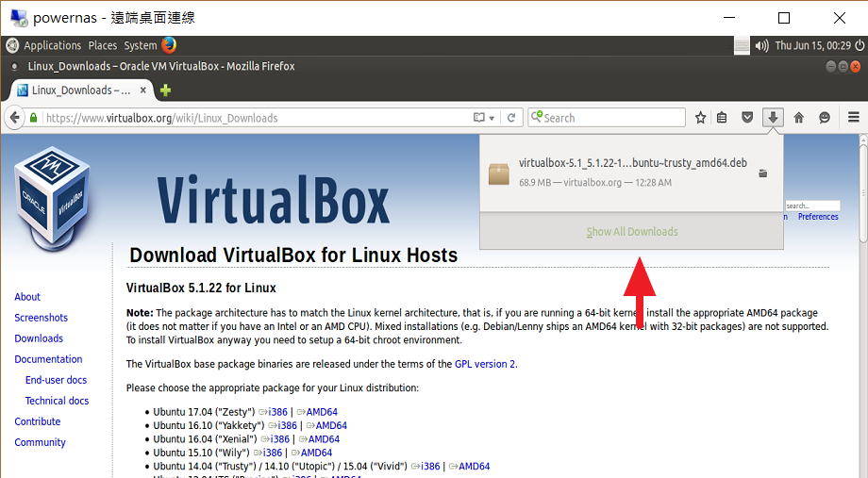Open the Downloads sidebar link
The image size is (868, 478).
39,338
